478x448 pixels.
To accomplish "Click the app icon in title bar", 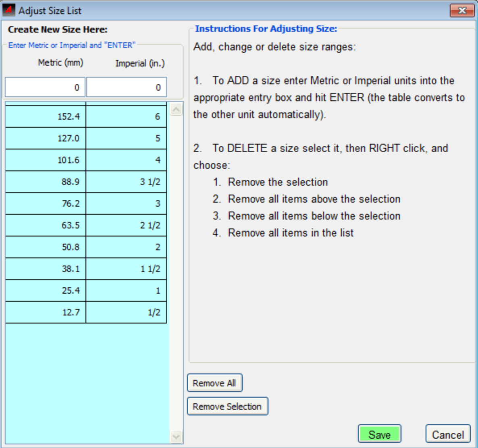I will pyautogui.click(x=9, y=10).
